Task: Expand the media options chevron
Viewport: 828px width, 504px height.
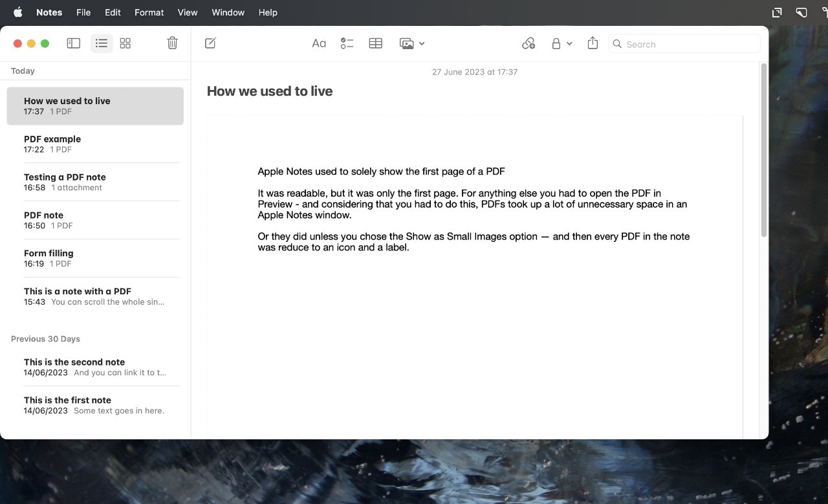Action: [422, 43]
